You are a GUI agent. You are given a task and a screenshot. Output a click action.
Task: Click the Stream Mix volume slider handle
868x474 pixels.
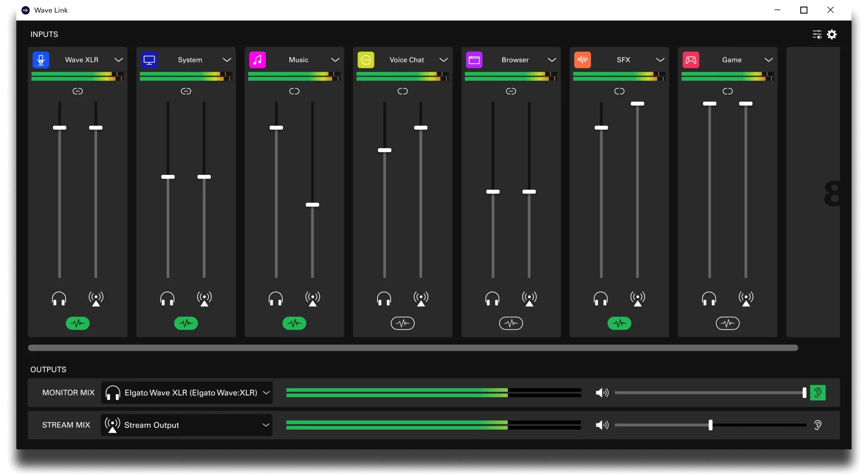coord(710,425)
